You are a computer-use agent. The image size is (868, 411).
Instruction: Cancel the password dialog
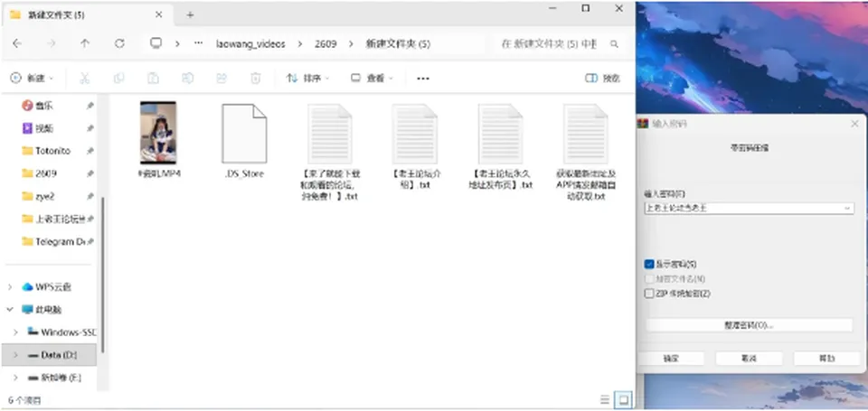(x=749, y=359)
